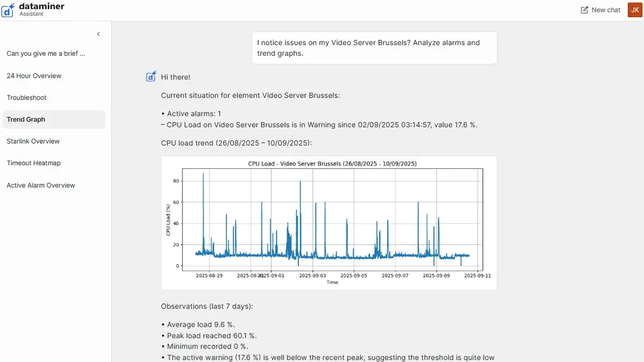Open the JK user avatar menu

(x=635, y=10)
